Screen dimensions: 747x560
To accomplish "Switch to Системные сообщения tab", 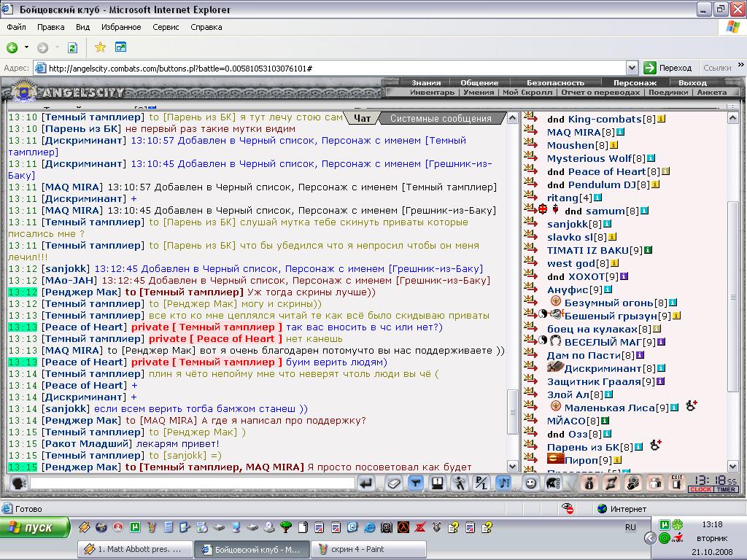I will (x=441, y=119).
